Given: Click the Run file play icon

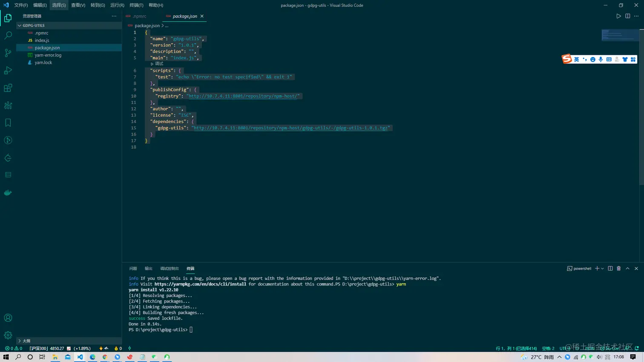Looking at the screenshot, I should (x=618, y=16).
